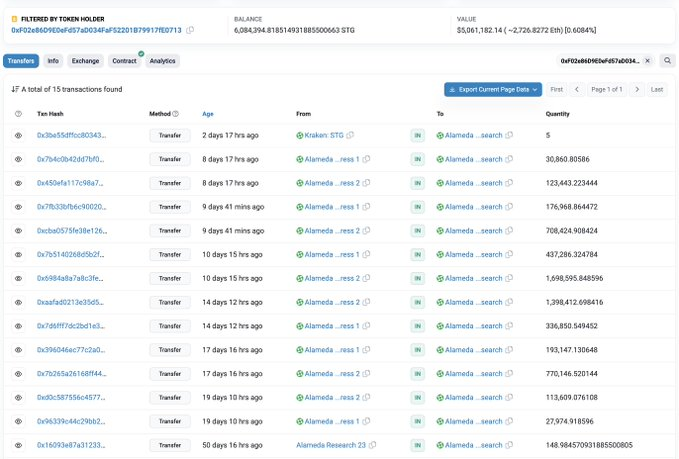Open Alameda ...ress 1 sender in 0x96339c44c29bb2 row

click(x=332, y=421)
